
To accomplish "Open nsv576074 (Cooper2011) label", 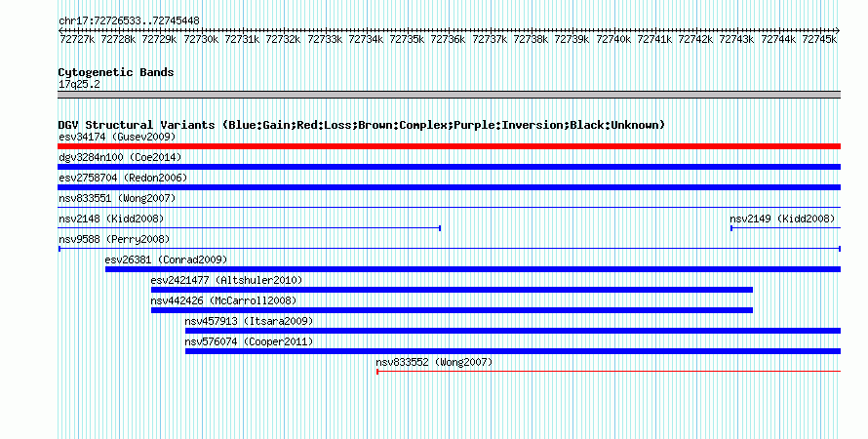I will 249,341.
